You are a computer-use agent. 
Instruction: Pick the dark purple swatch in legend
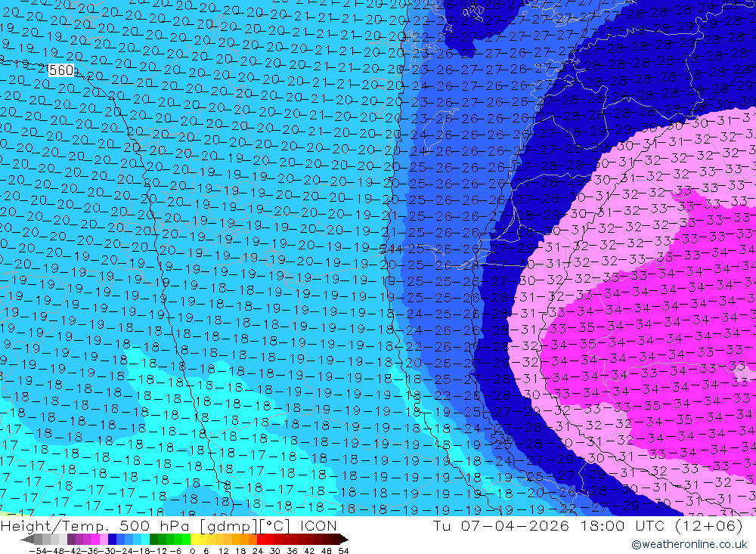click(x=71, y=540)
